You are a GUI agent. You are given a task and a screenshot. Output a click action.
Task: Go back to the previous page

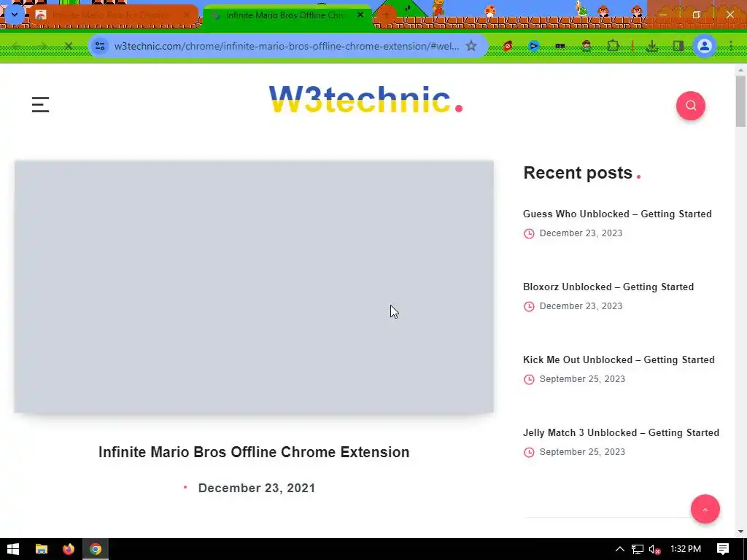(16, 46)
